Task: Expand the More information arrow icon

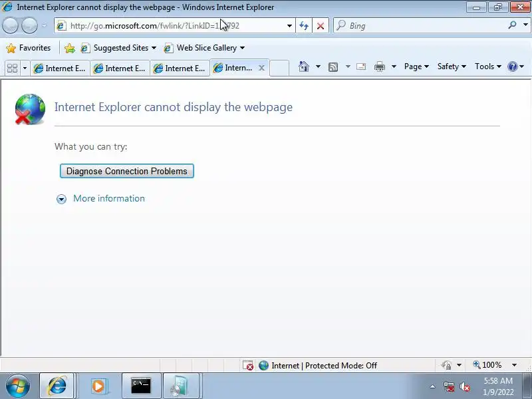Action: pos(61,199)
